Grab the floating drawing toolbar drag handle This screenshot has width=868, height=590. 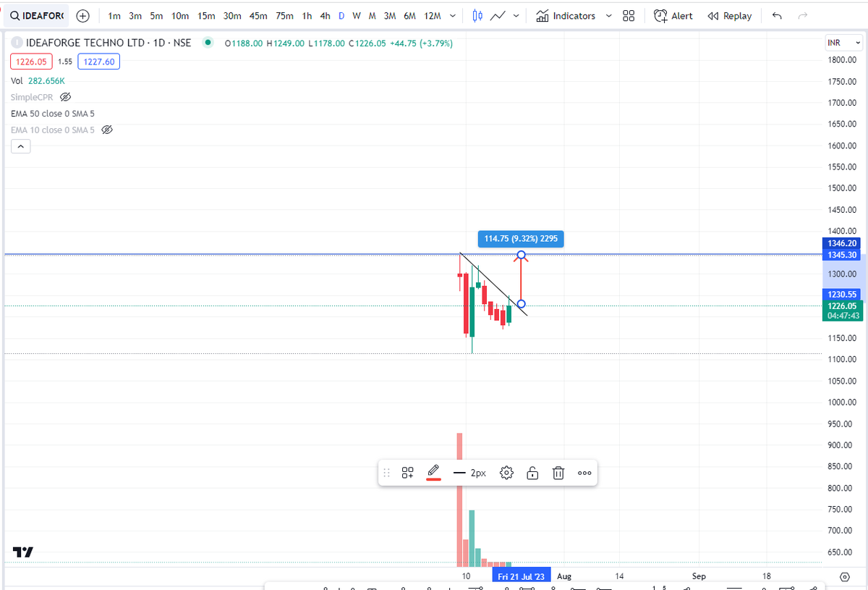coord(387,473)
